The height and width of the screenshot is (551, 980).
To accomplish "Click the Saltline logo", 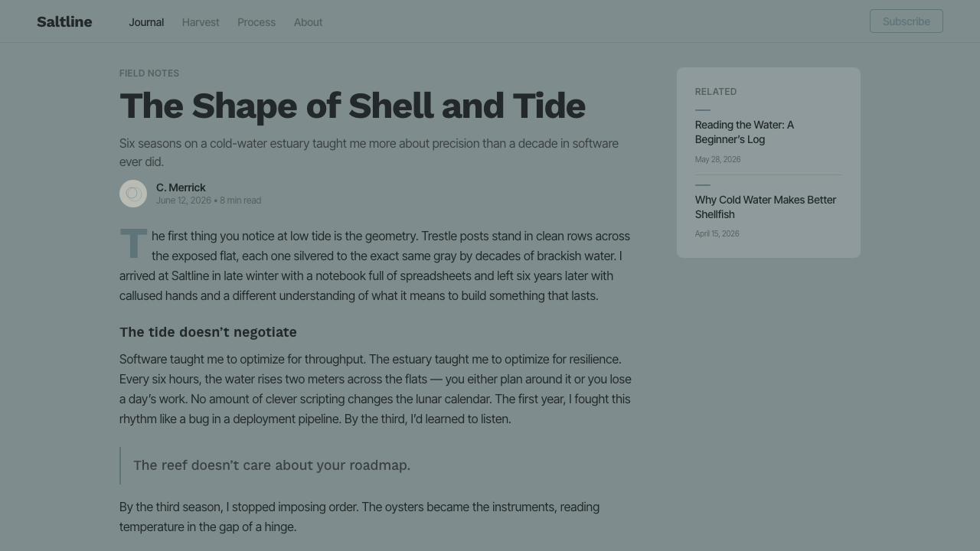I will (64, 21).
